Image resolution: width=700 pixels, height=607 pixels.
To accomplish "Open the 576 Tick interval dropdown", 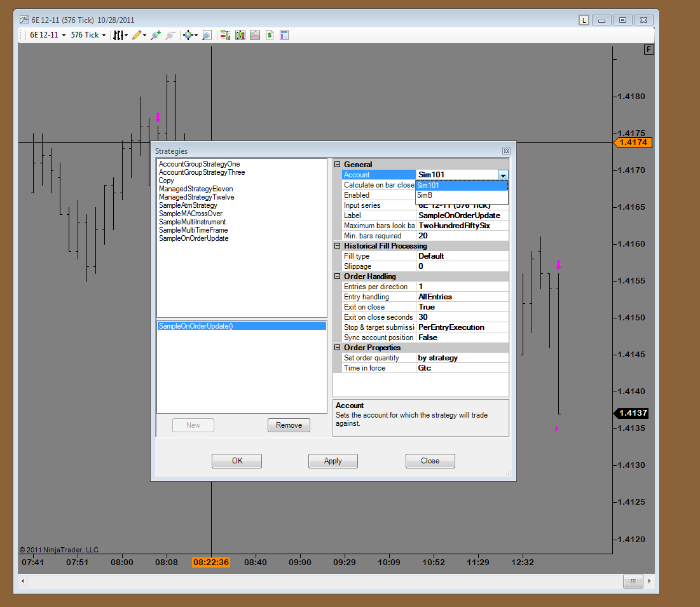I will pyautogui.click(x=88, y=35).
